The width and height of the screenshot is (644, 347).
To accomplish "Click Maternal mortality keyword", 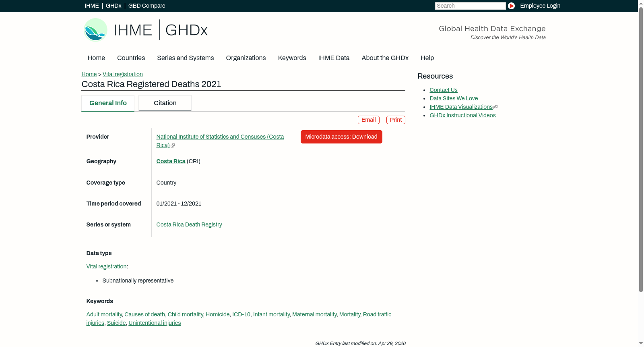I will [314, 314].
